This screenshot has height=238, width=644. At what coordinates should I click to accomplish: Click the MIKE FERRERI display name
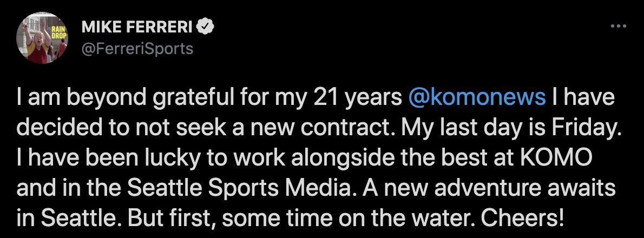(x=137, y=27)
